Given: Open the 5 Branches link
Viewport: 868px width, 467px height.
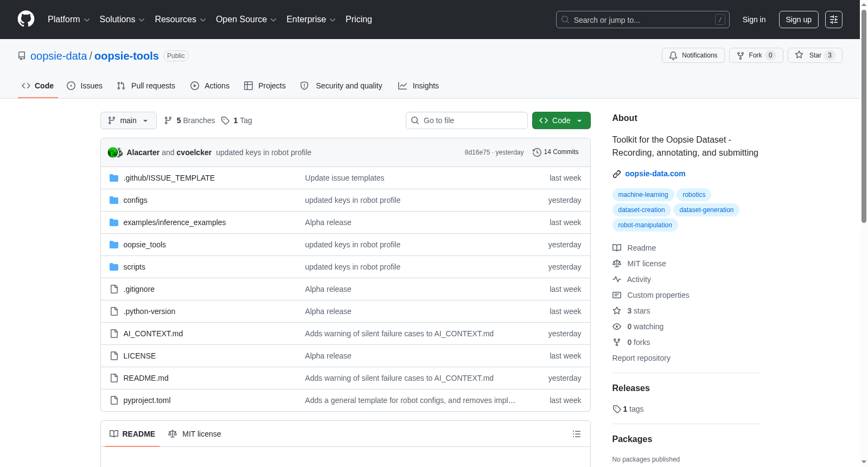Looking at the screenshot, I should 189,120.
